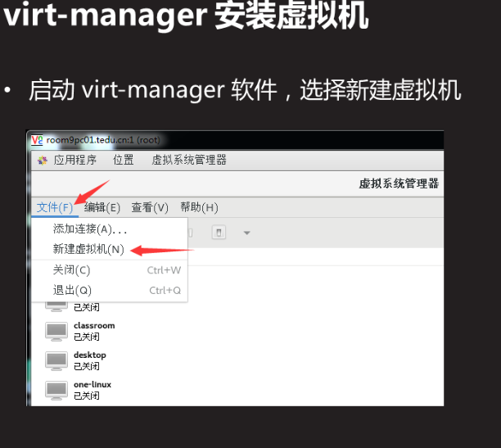Click the 已关闭 status under desktop
This screenshot has width=501, height=448.
(x=87, y=366)
